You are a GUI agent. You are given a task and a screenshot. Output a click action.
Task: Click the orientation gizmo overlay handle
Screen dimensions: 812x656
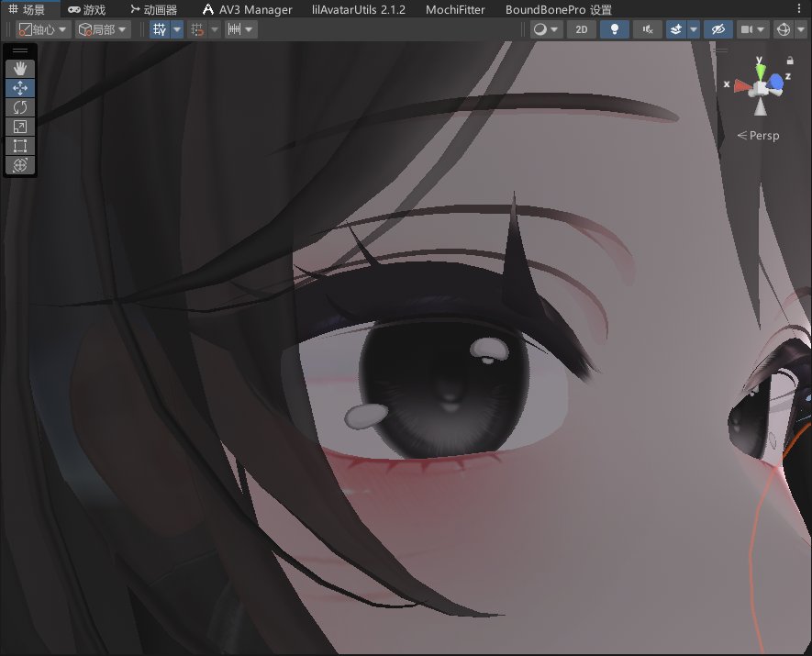(x=719, y=50)
